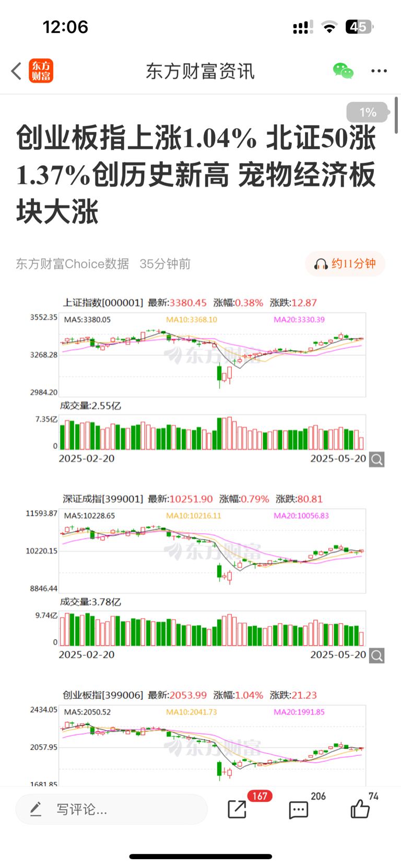Tap the share icon with 167 badge

237,809
